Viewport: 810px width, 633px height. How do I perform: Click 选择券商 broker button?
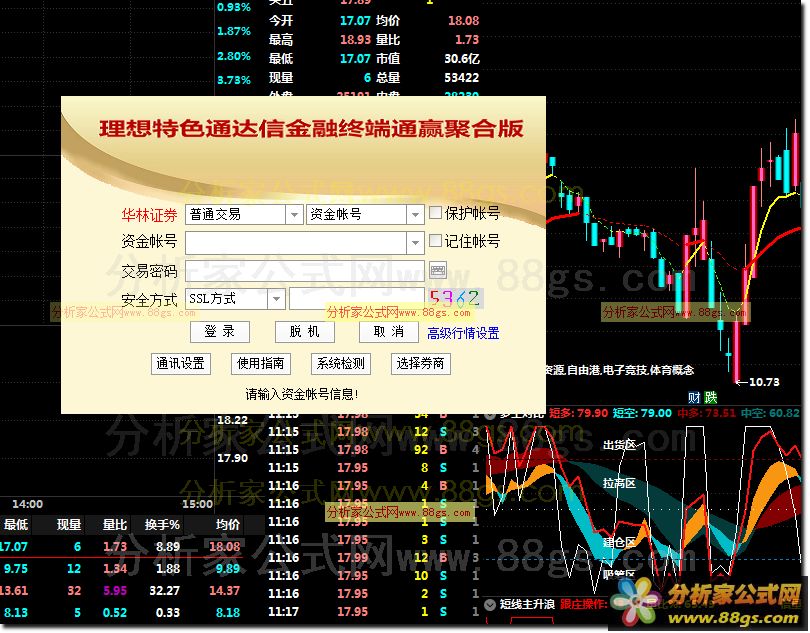(420, 364)
